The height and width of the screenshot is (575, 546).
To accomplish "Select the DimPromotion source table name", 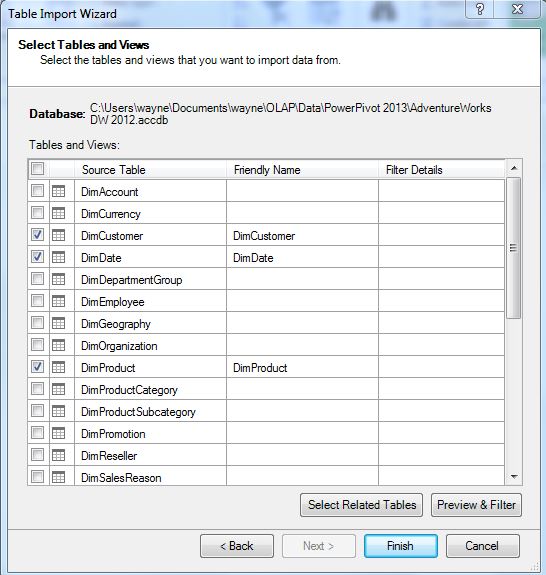I will pos(113,434).
